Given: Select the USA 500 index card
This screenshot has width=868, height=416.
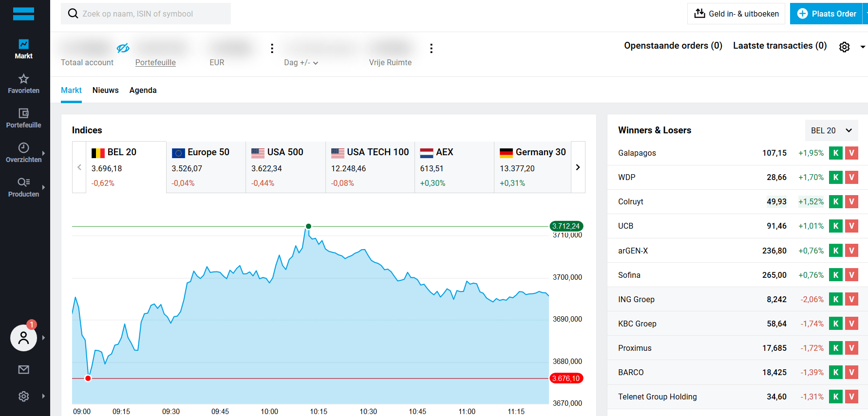Looking at the screenshot, I should pos(285,167).
